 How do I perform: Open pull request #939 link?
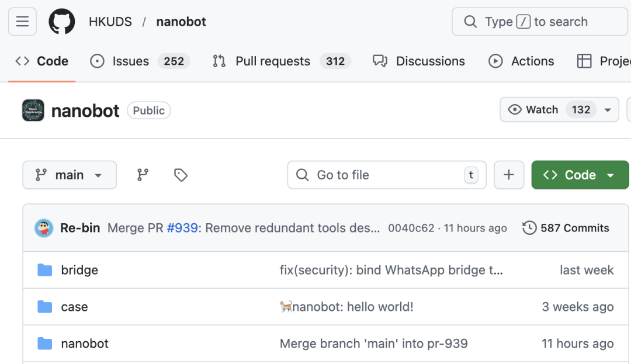coord(182,228)
